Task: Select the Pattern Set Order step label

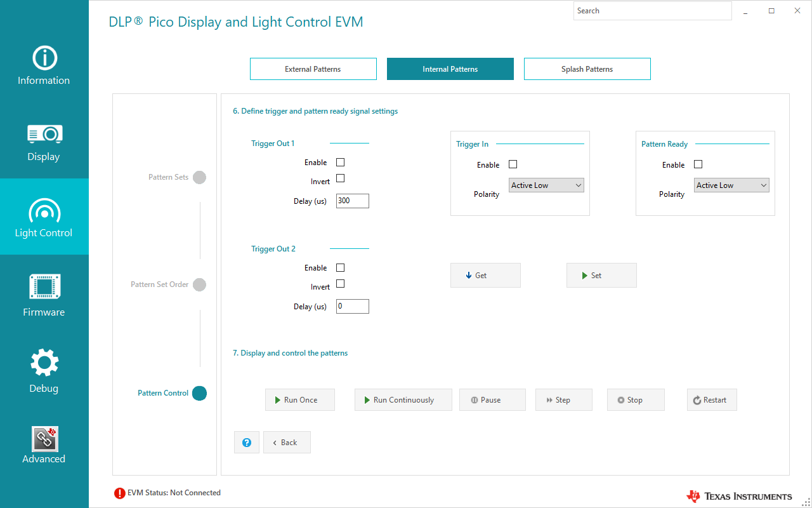Action: 160,284
